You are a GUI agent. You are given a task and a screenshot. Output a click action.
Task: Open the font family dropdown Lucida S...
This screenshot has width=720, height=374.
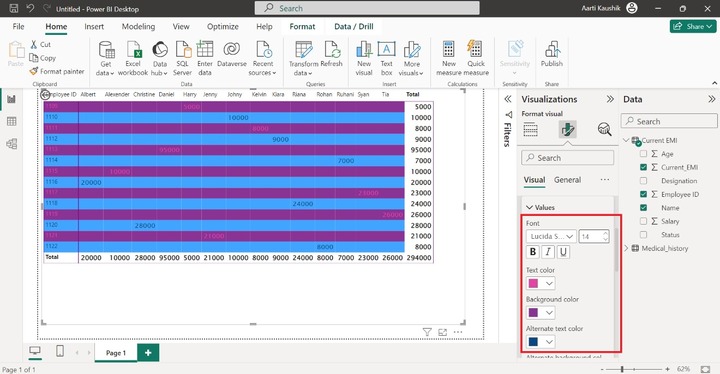coord(551,236)
